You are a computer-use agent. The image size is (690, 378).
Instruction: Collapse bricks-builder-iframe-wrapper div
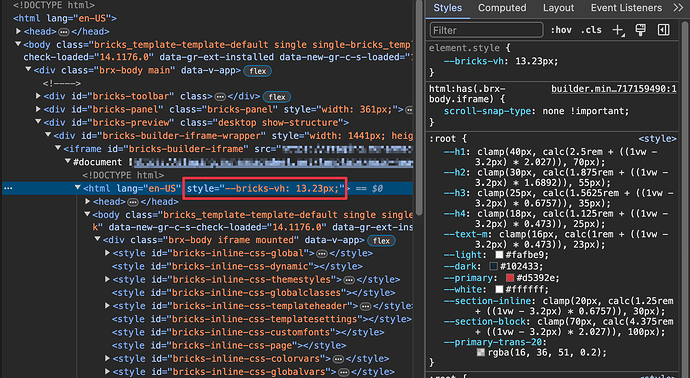(48, 135)
